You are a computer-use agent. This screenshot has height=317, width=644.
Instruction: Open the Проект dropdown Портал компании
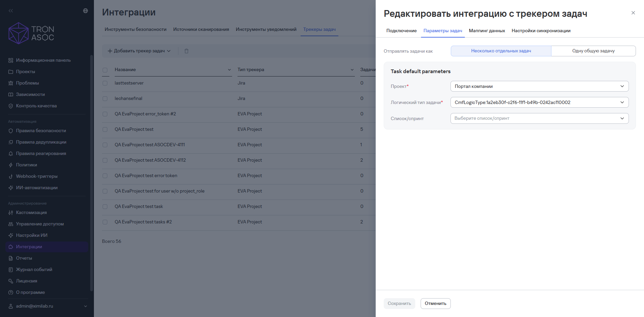tap(539, 86)
